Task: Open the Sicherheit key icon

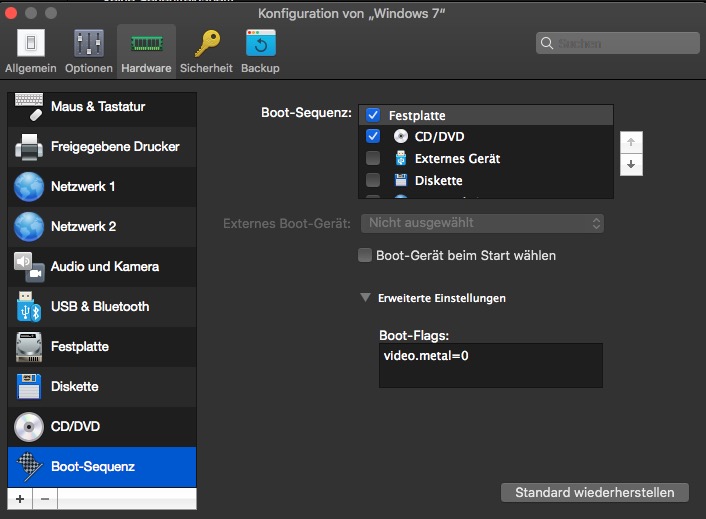Action: pos(207,43)
